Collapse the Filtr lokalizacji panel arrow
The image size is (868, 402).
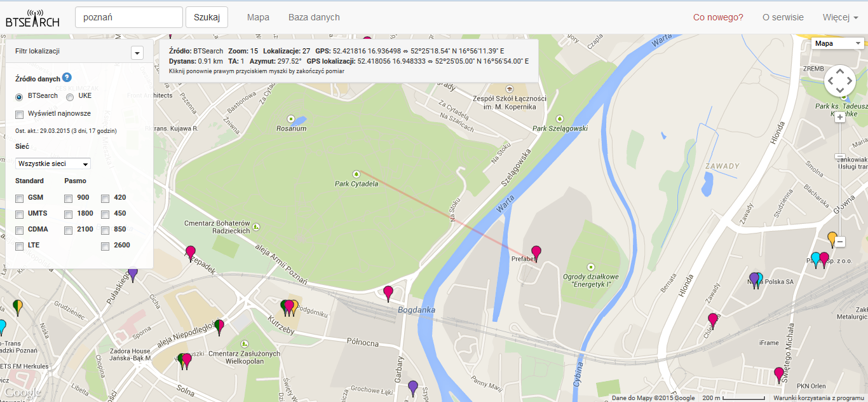[x=137, y=53]
